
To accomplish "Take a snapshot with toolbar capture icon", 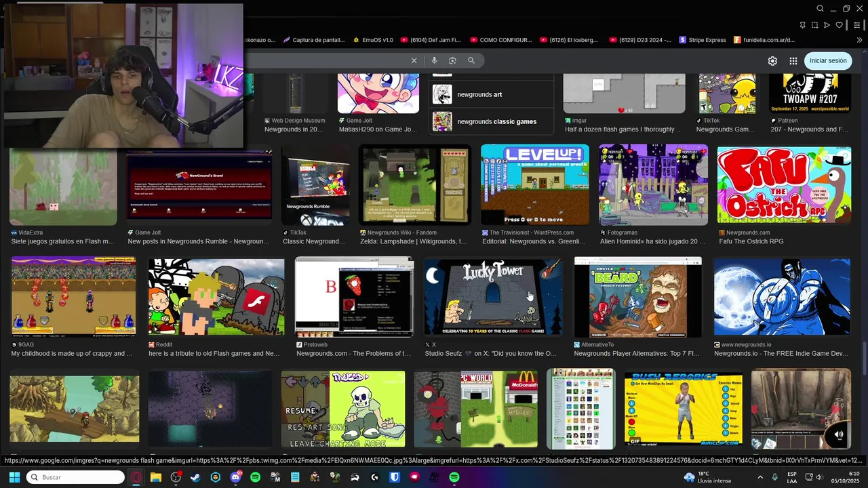I will (815, 25).
